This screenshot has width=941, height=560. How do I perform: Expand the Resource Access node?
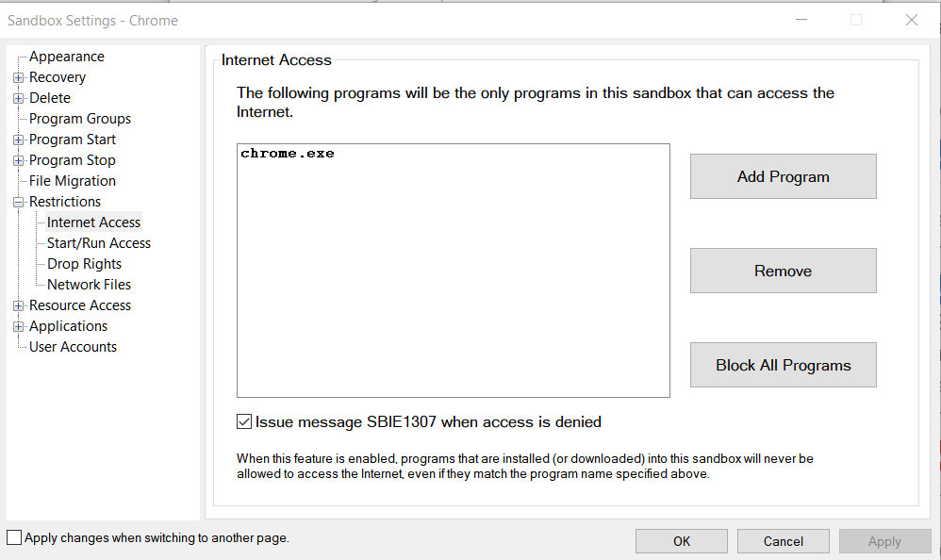[19, 305]
